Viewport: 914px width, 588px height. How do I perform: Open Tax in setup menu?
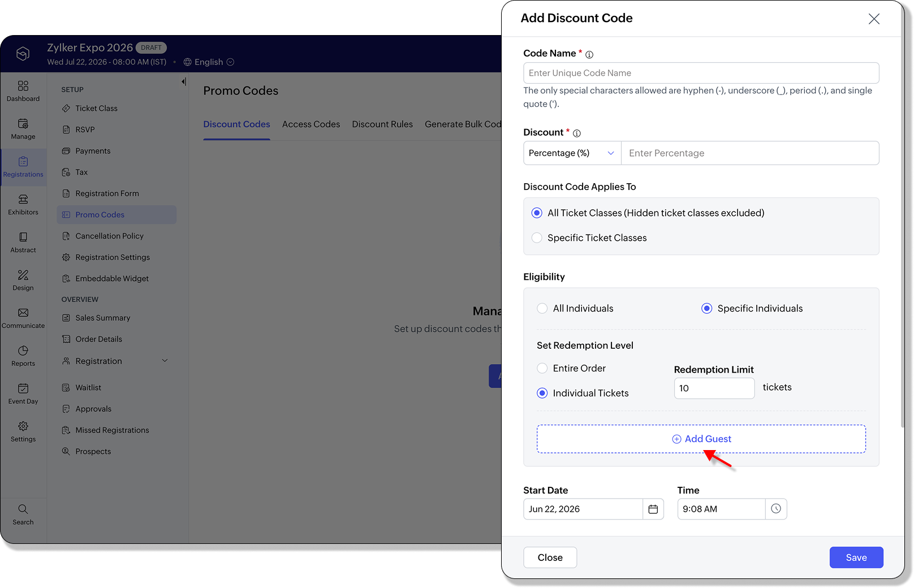point(81,172)
